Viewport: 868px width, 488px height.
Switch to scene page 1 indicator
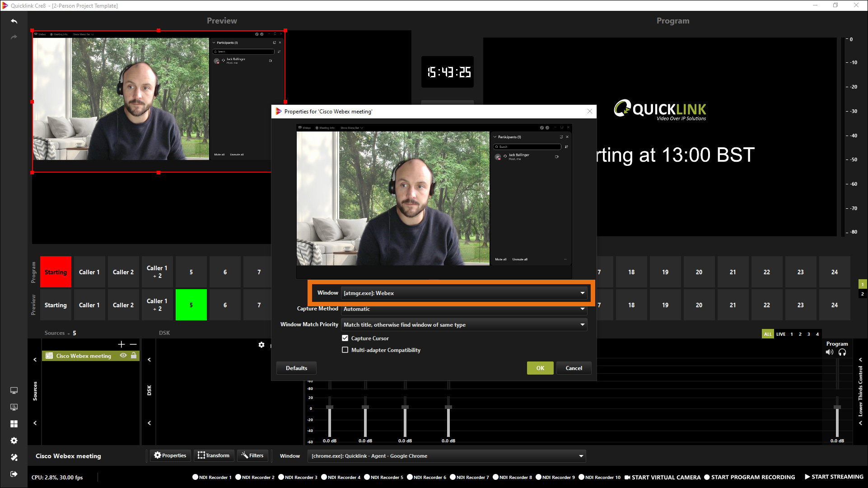point(863,284)
